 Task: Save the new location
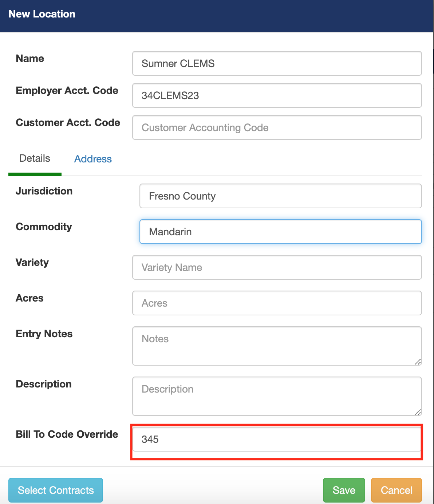pyautogui.click(x=343, y=490)
